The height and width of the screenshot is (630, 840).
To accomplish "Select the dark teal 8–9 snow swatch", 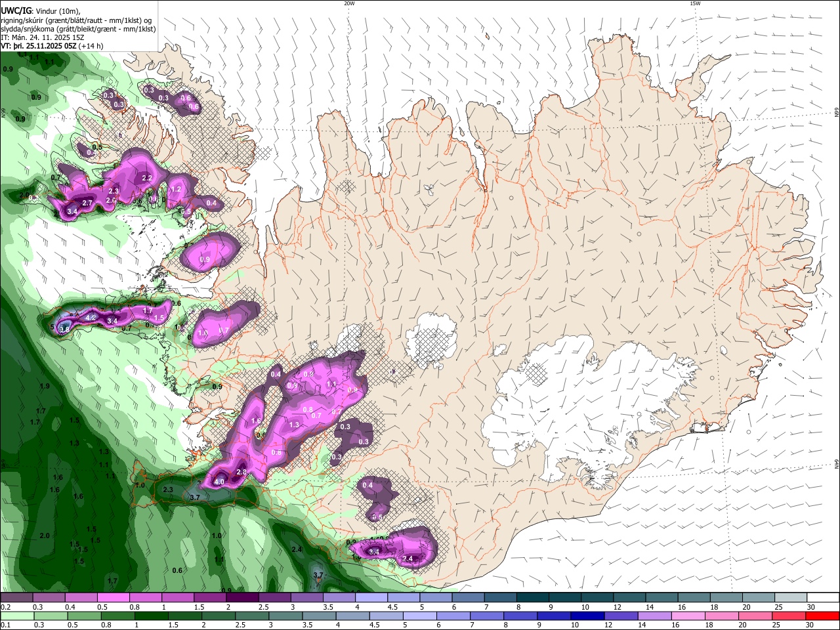I will pyautogui.click(x=532, y=597).
